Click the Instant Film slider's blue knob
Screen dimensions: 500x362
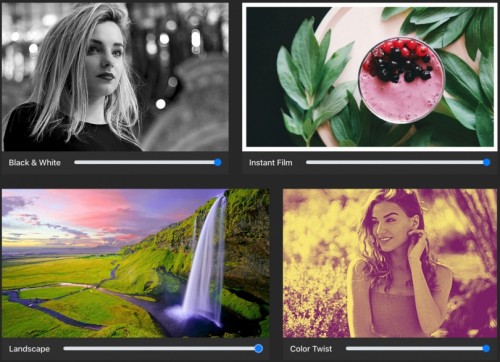487,162
